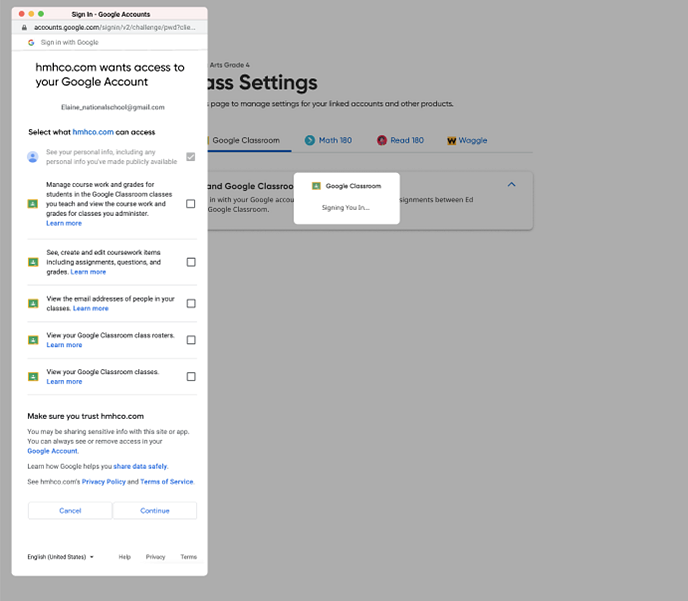
Task: Click Classroom icon beside See, create and edit coursework
Action: point(33,262)
